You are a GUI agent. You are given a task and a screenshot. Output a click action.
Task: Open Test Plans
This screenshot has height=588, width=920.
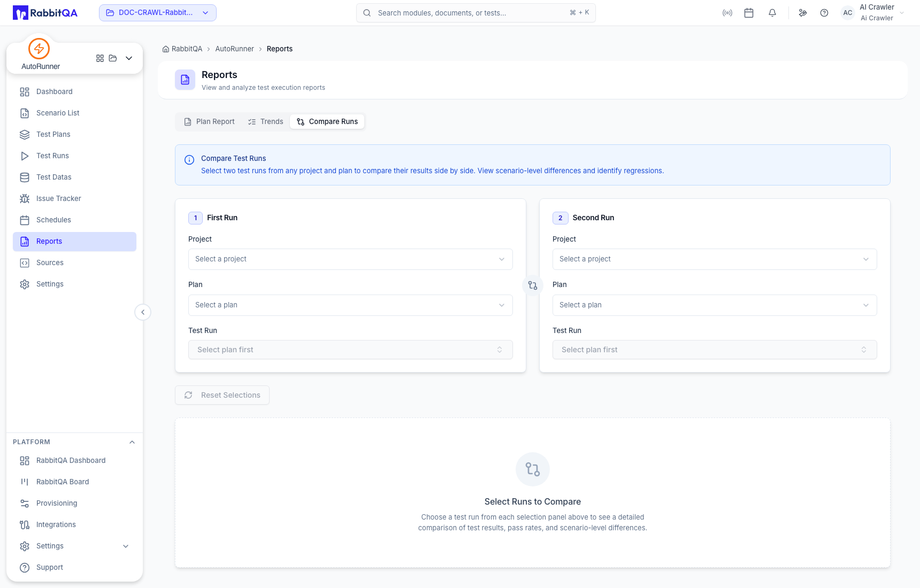point(74,135)
